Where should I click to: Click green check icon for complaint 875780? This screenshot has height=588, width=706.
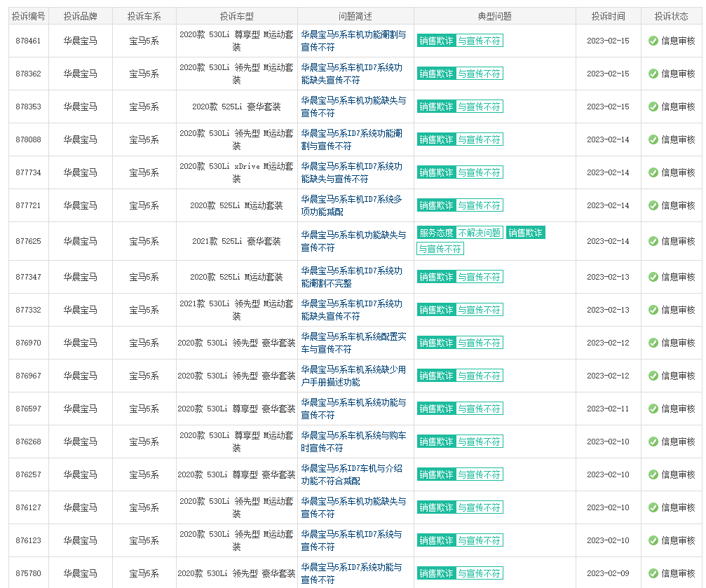pos(653,573)
